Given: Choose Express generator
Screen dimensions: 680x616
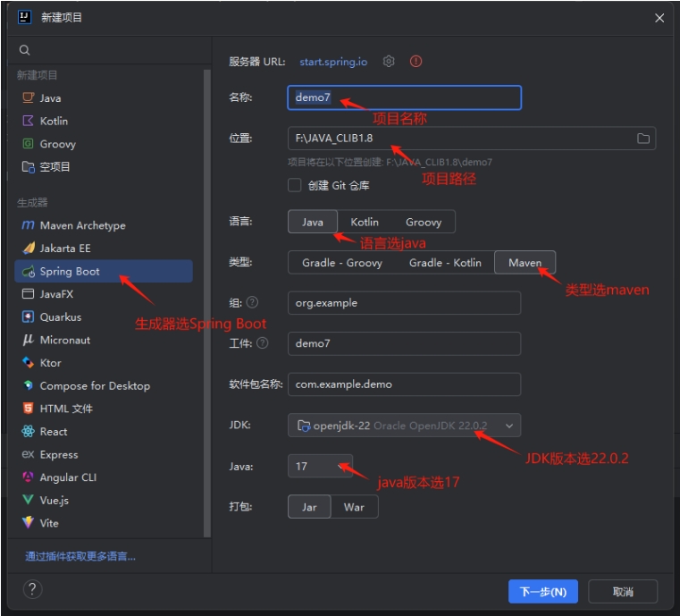Looking at the screenshot, I should click(x=104, y=455).
